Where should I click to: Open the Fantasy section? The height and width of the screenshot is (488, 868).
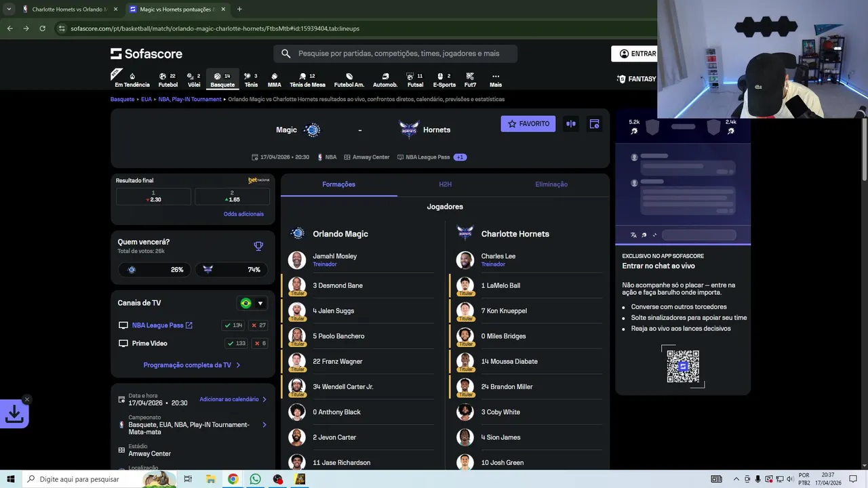636,79
